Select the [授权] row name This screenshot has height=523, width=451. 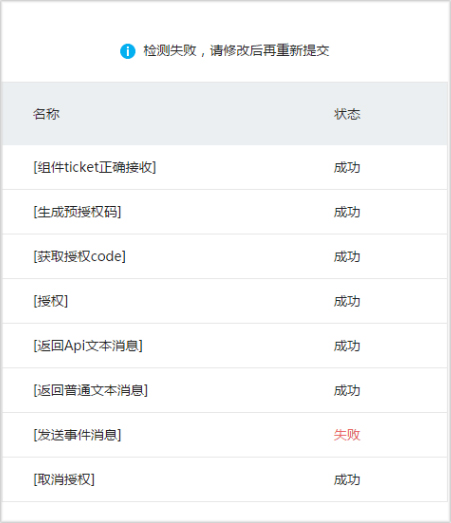51,301
